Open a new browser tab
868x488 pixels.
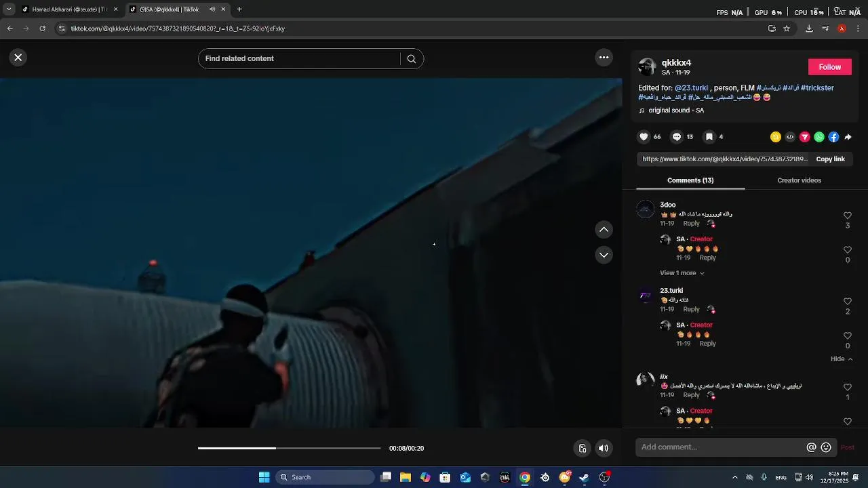coord(239,9)
